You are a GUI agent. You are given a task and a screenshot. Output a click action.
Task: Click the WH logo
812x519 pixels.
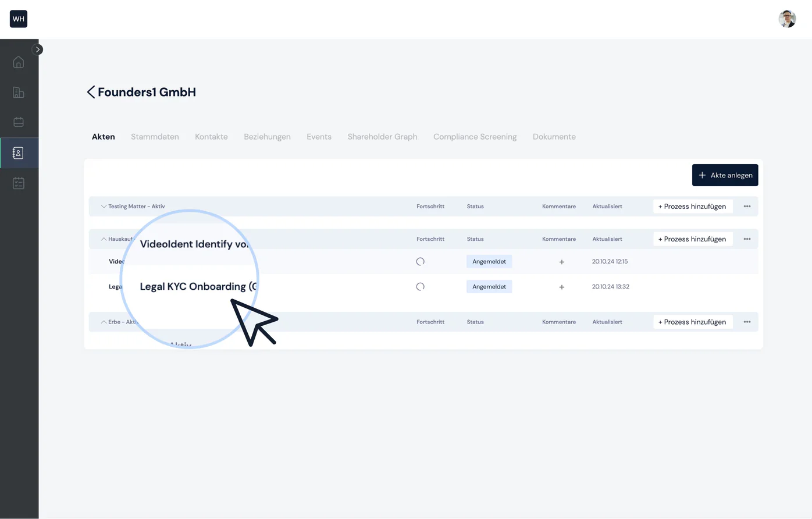point(19,19)
